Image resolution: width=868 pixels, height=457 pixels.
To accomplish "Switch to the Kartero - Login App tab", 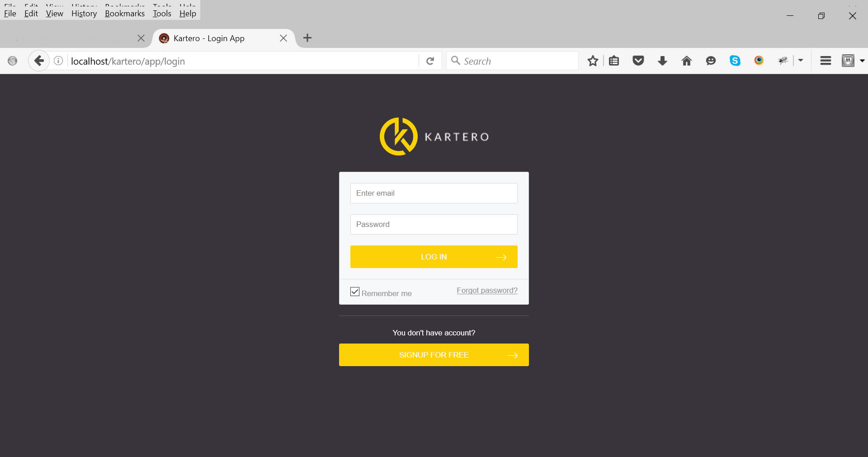I will [x=209, y=38].
